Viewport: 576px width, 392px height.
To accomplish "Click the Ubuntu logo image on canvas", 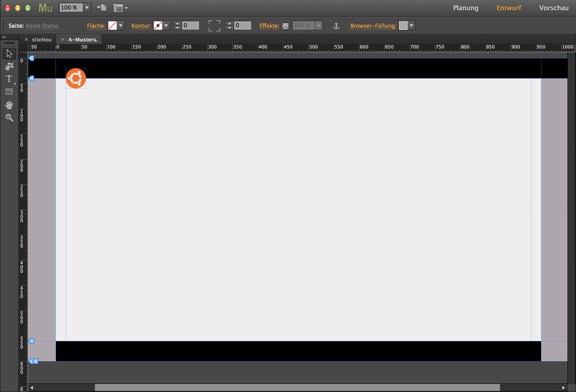I will click(x=76, y=78).
